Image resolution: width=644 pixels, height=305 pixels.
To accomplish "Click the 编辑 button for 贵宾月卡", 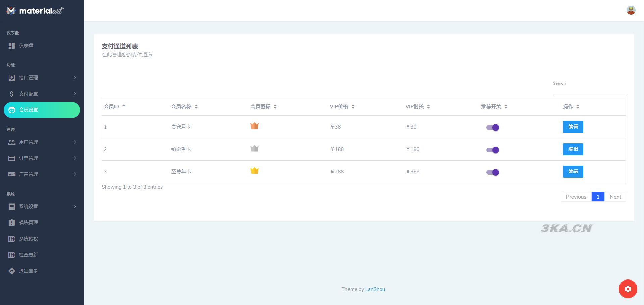I will pyautogui.click(x=573, y=127).
